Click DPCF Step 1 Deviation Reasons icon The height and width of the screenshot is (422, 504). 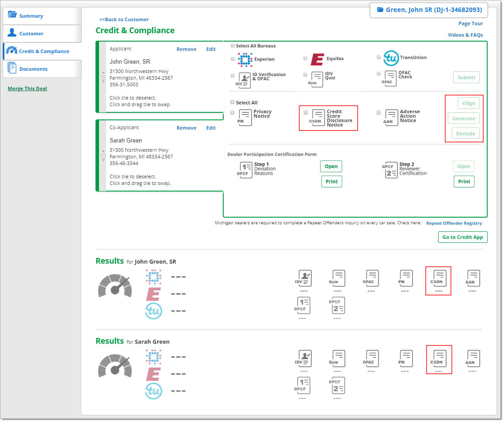tap(244, 169)
